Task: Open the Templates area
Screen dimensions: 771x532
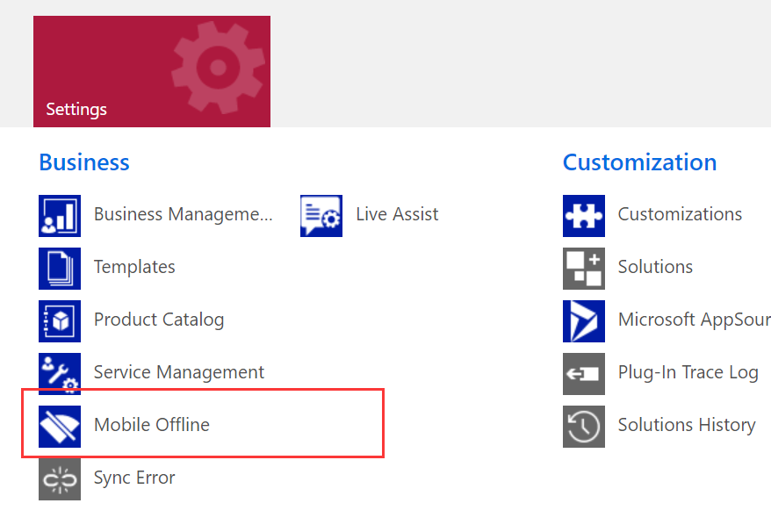Action: [134, 267]
